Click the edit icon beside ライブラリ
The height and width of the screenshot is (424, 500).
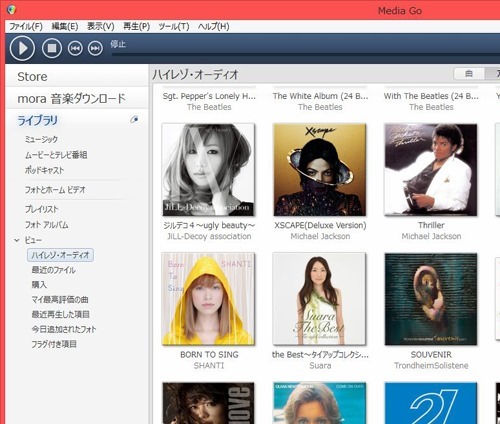[134, 119]
